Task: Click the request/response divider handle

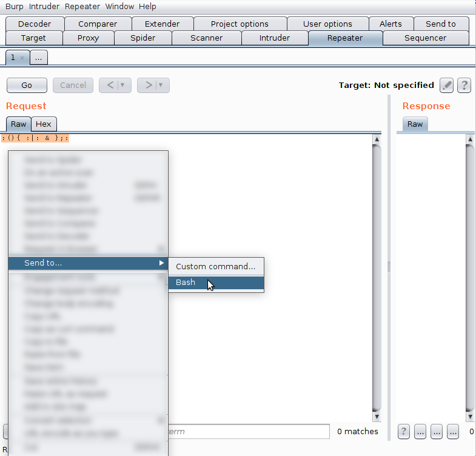Action: [389, 267]
